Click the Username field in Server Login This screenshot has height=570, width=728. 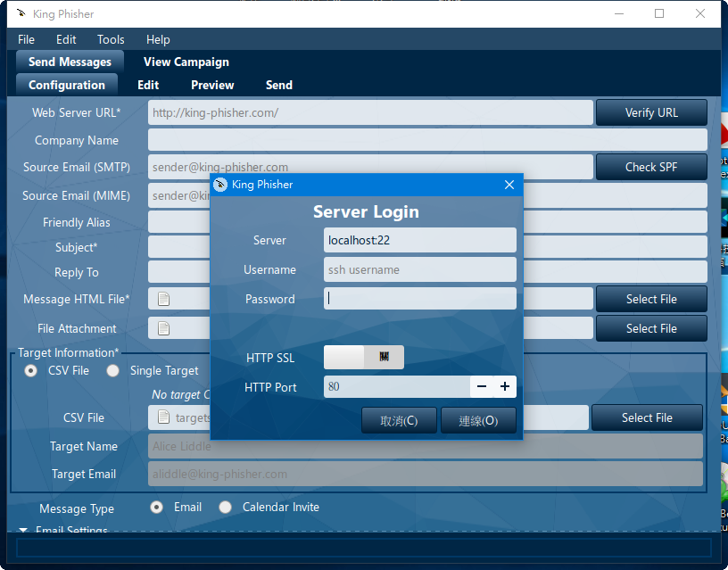click(x=419, y=269)
